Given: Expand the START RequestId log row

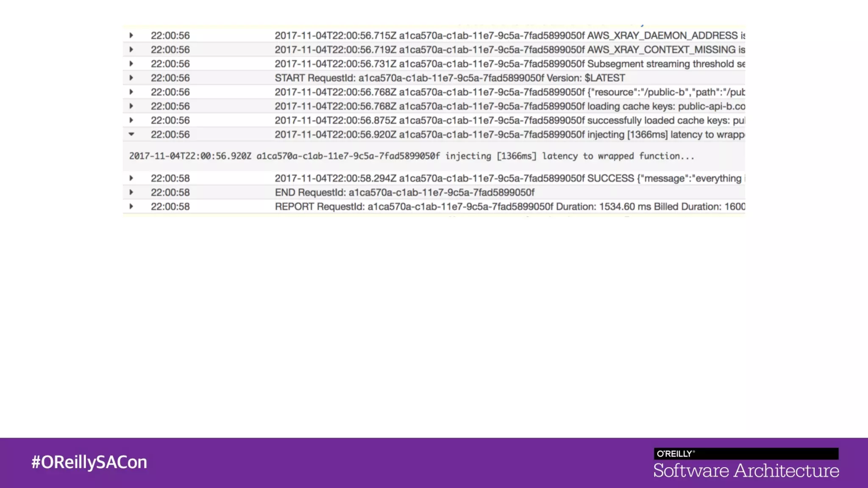Looking at the screenshot, I should (131, 78).
